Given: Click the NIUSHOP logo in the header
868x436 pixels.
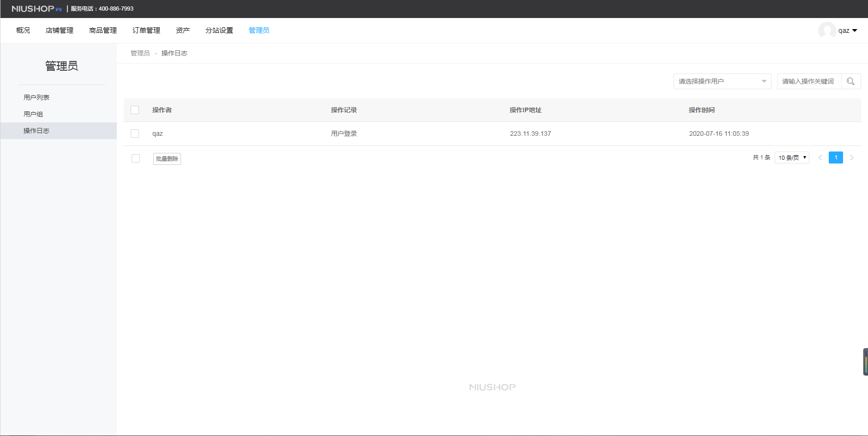Looking at the screenshot, I should (x=36, y=9).
